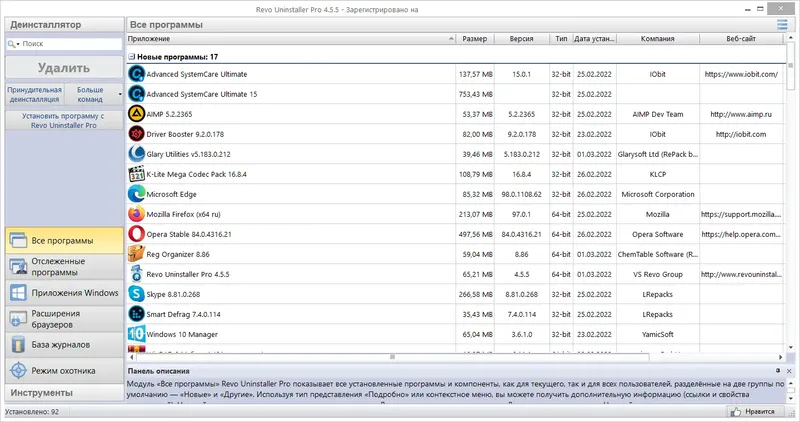The height and width of the screenshot is (422, 800).
Task: Click the Удалить button
Action: pyautogui.click(x=64, y=68)
